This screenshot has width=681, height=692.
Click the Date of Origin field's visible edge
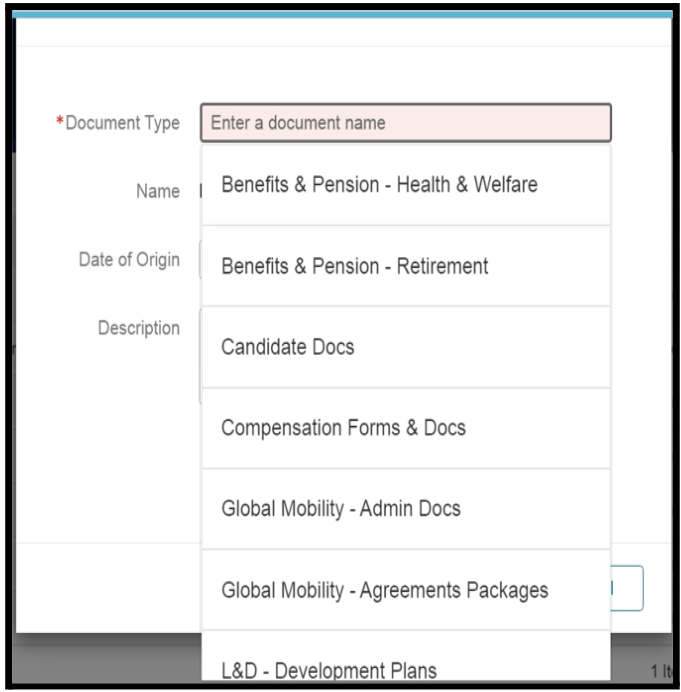[x=200, y=259]
